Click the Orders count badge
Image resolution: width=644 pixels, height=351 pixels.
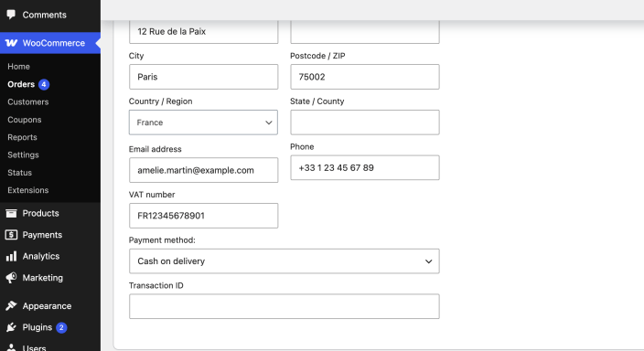(44, 84)
